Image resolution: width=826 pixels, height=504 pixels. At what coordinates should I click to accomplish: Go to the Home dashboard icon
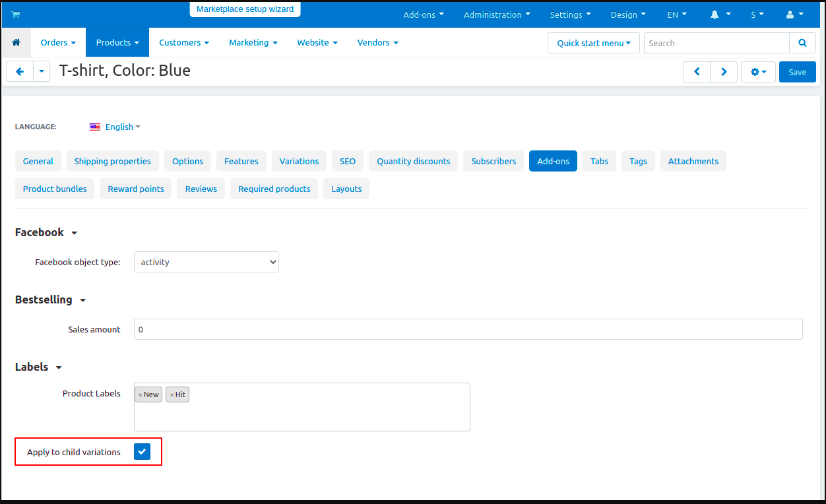tap(16, 42)
